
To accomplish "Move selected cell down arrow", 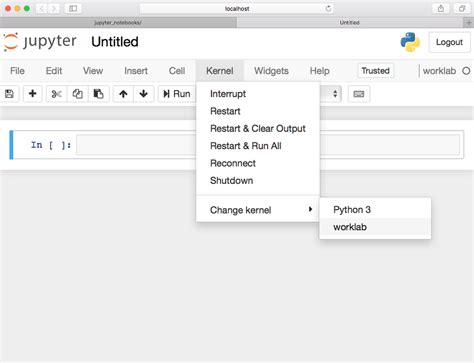I will (x=143, y=94).
